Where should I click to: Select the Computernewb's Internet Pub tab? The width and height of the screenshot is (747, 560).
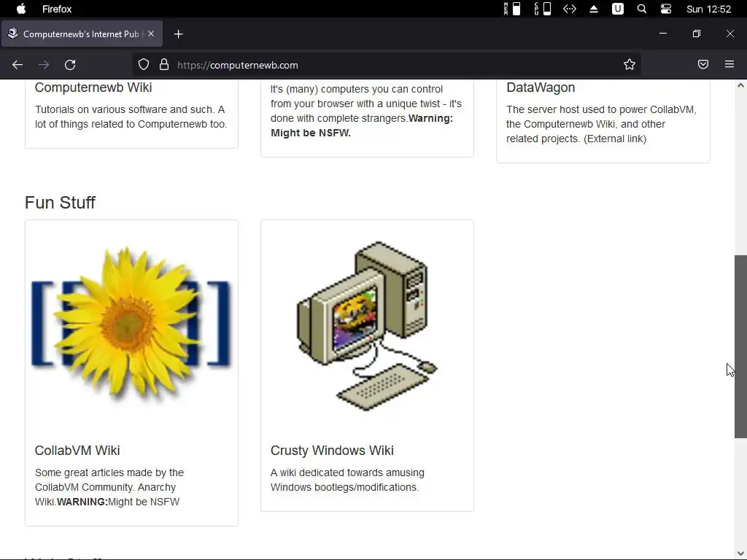click(82, 34)
